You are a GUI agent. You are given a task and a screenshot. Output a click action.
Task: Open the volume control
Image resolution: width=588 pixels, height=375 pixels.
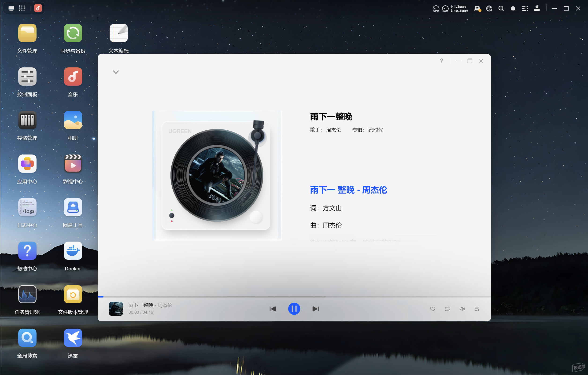[x=462, y=309]
